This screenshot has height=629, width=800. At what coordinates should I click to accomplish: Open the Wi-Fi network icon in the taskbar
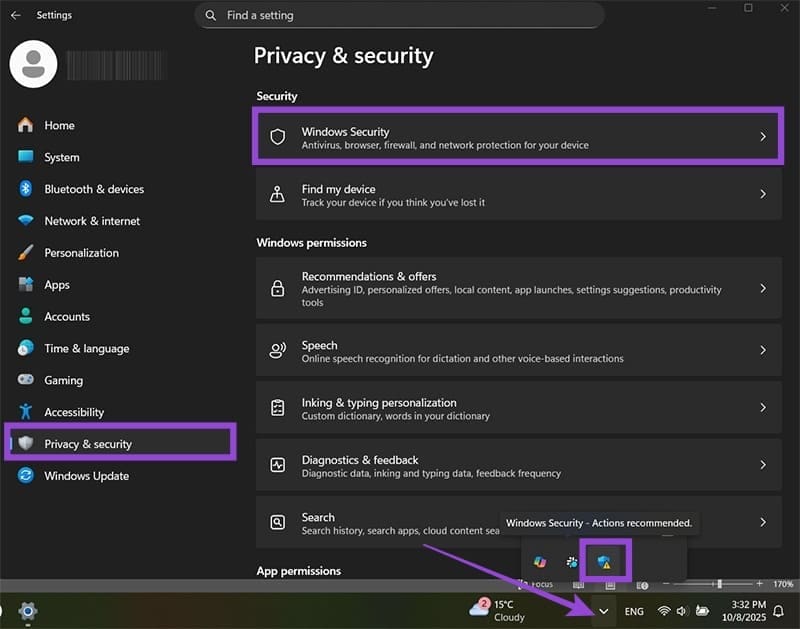tap(663, 610)
